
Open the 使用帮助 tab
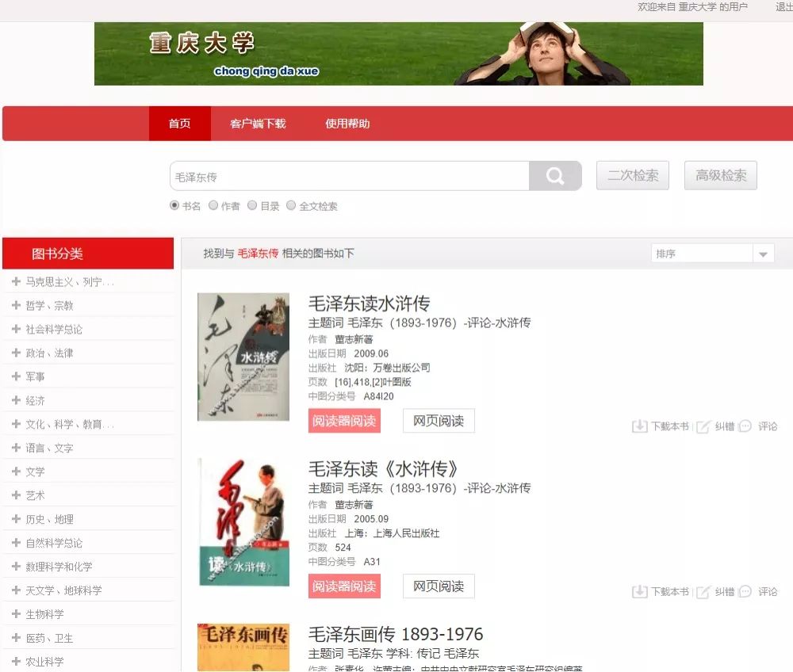point(347,124)
